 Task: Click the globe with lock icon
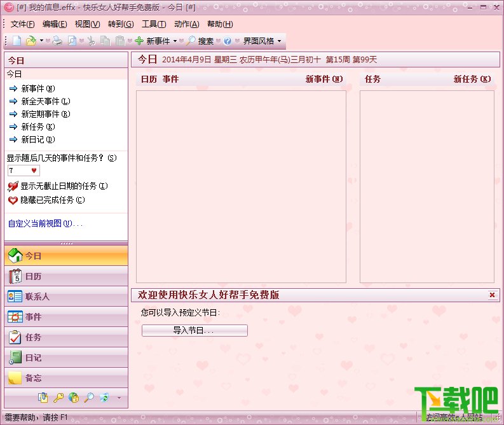coord(74,398)
